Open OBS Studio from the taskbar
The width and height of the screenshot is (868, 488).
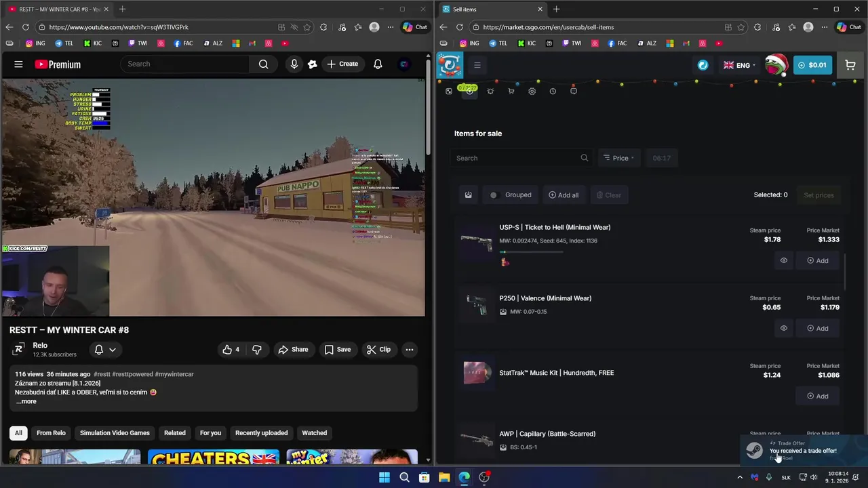[484, 477]
